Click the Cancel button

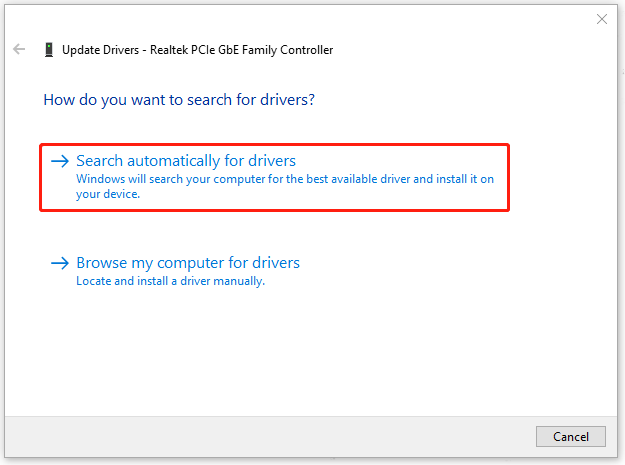point(571,437)
